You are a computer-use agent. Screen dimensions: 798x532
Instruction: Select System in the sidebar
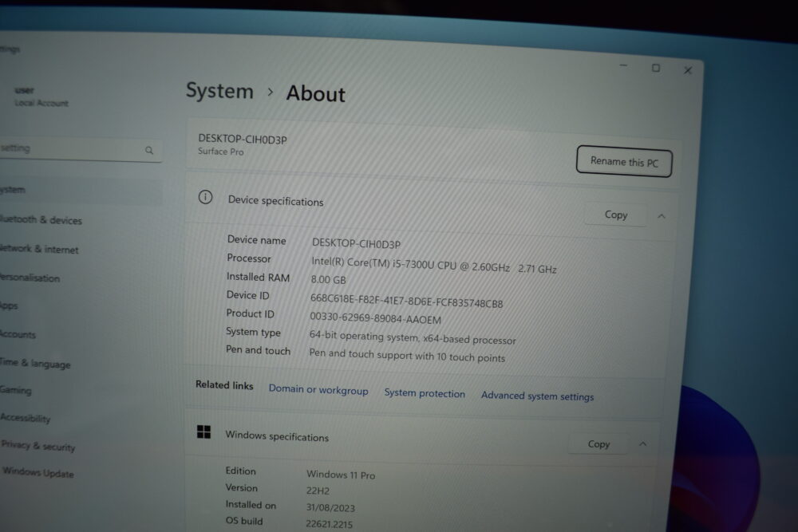tap(79, 190)
